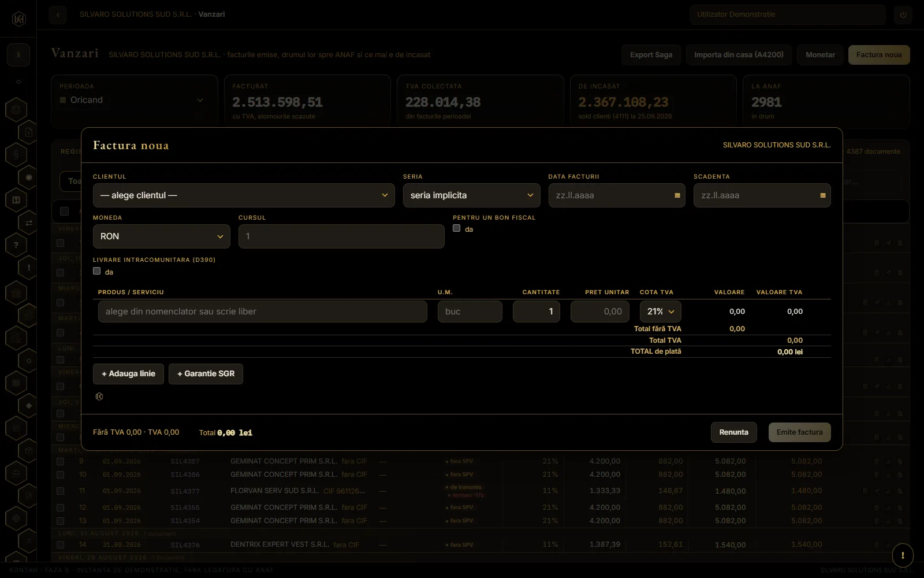
Task: Click the Export Saga button
Action: click(651, 55)
